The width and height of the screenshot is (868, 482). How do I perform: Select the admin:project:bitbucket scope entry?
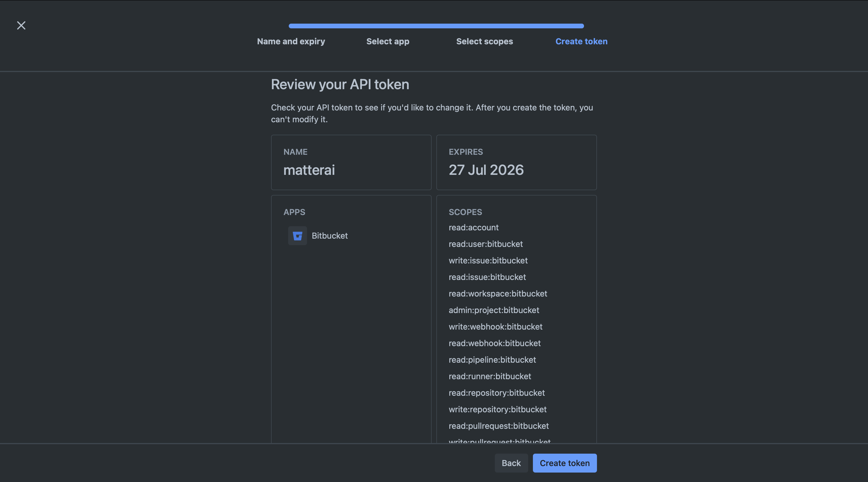[x=494, y=310]
